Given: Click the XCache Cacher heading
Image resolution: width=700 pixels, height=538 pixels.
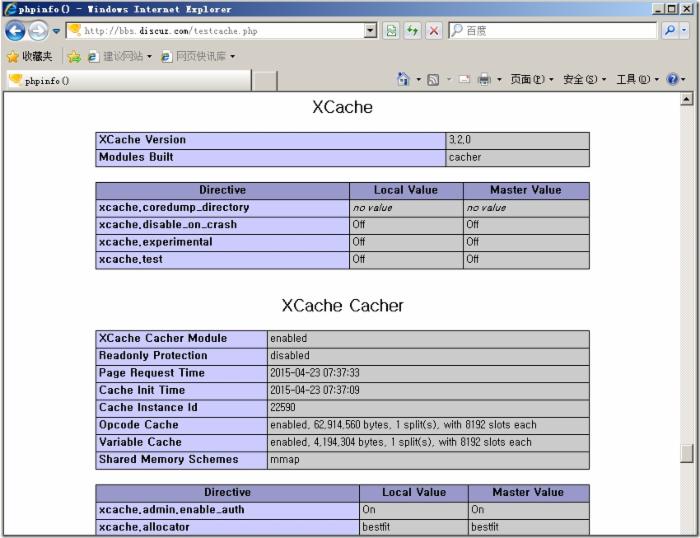Looking at the screenshot, I should [342, 306].
